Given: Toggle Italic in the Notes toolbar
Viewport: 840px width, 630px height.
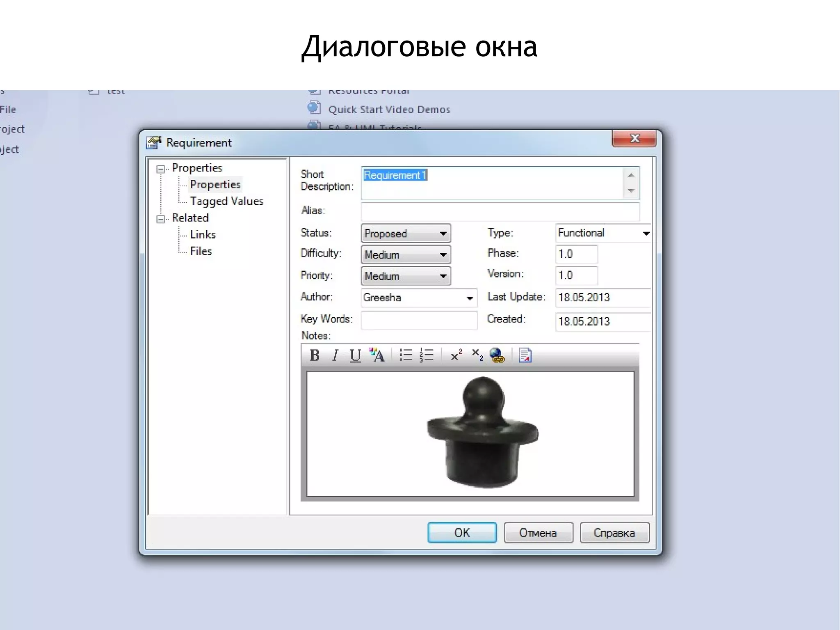Looking at the screenshot, I should 335,355.
